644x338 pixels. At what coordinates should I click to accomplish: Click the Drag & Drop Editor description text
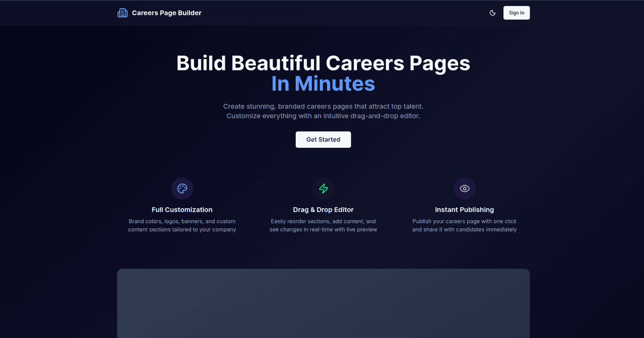[x=323, y=225]
